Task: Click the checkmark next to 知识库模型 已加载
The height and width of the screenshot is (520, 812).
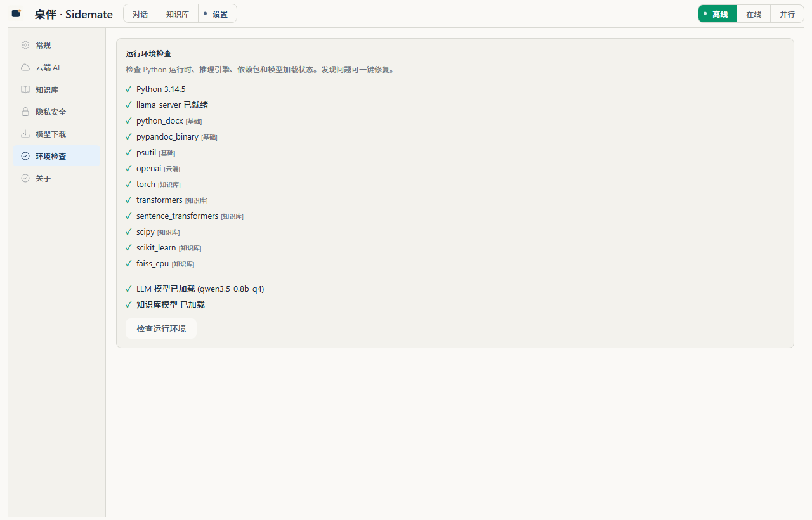Action: (x=129, y=305)
